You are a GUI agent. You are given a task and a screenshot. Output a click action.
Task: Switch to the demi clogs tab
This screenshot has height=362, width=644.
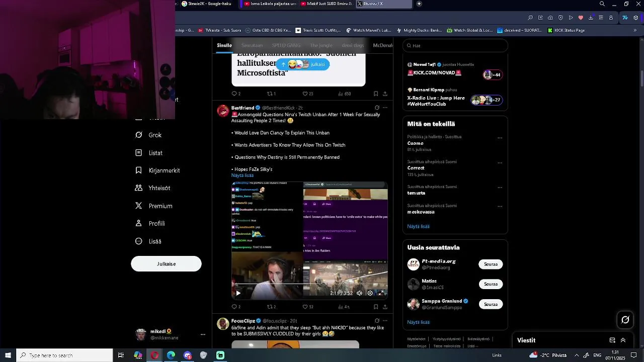pos(353,45)
